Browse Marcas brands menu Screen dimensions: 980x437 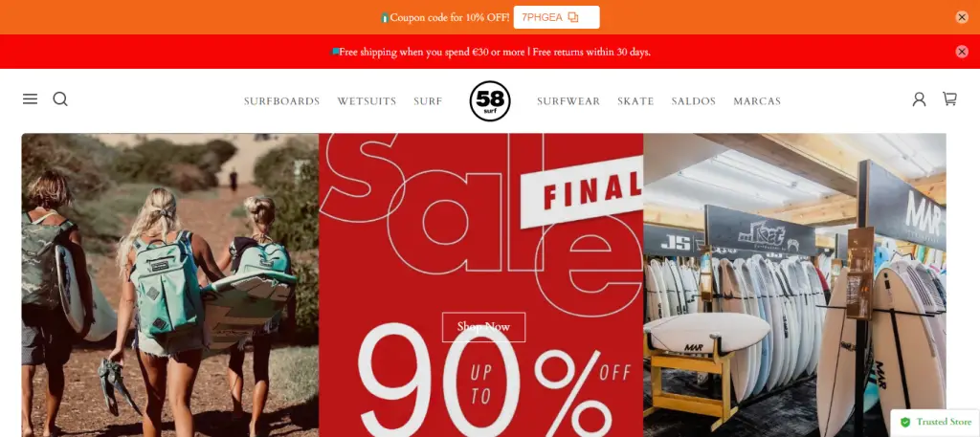point(757,101)
